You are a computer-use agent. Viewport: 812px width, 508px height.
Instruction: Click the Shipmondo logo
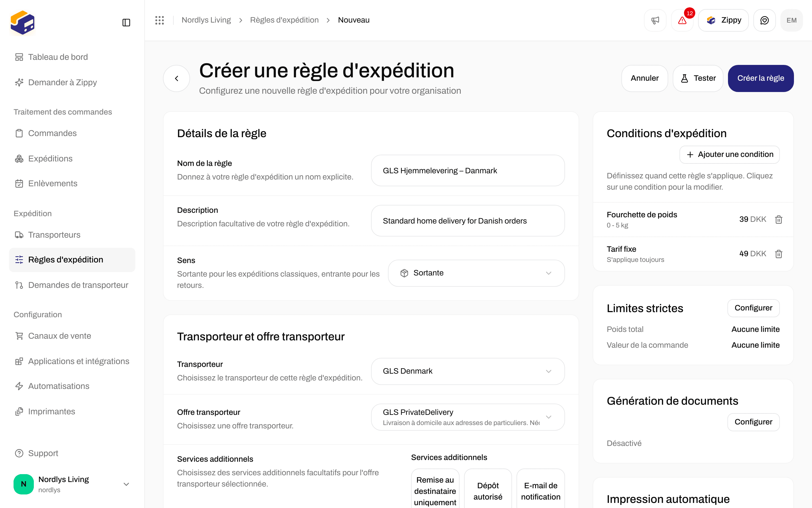point(23,23)
